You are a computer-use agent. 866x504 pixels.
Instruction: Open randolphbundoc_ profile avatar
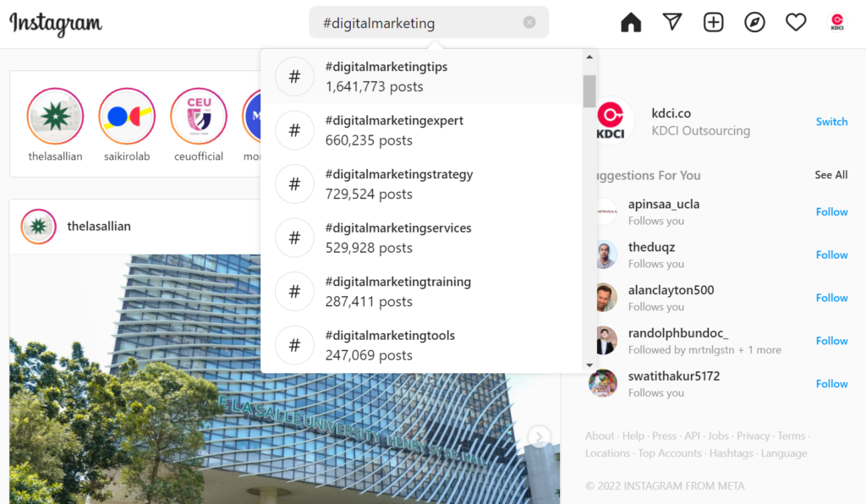tap(606, 341)
